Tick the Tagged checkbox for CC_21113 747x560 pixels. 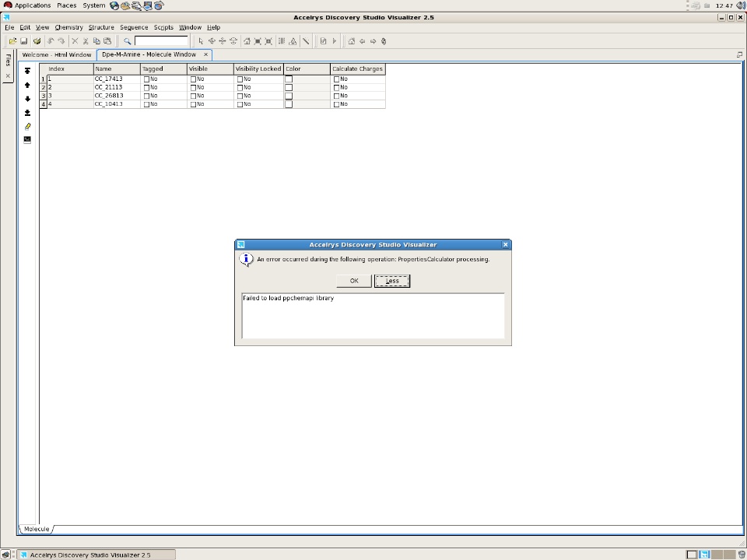pyautogui.click(x=146, y=88)
